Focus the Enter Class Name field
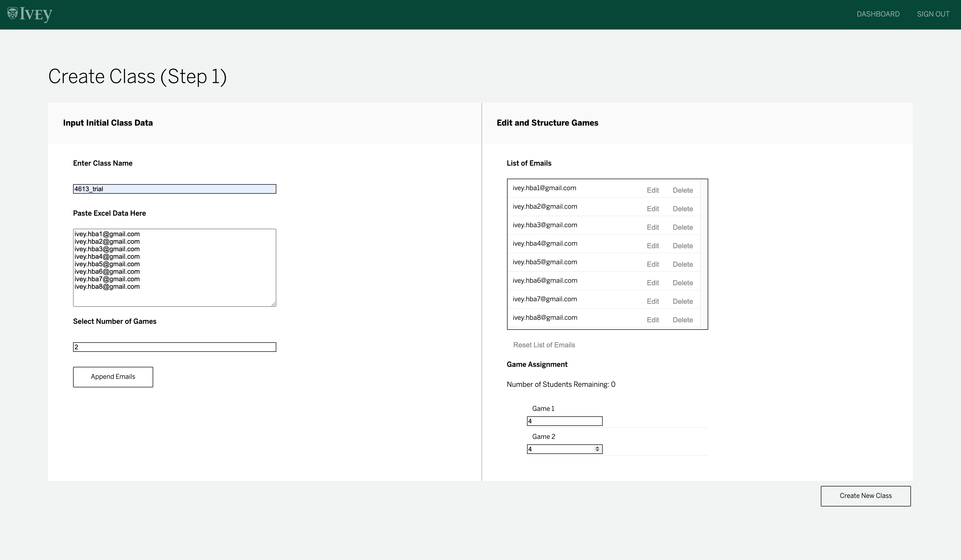Viewport: 961px width, 560px height. pyautogui.click(x=174, y=189)
